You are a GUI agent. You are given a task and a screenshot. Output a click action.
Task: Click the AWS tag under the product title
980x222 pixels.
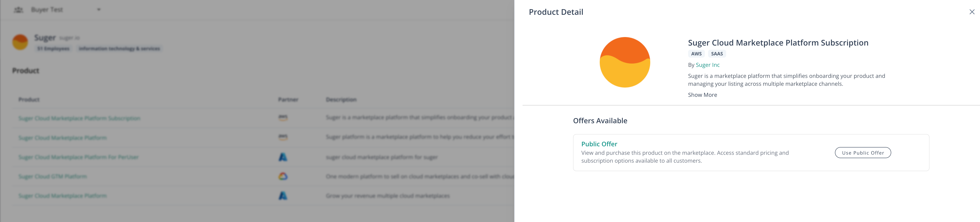(696, 54)
